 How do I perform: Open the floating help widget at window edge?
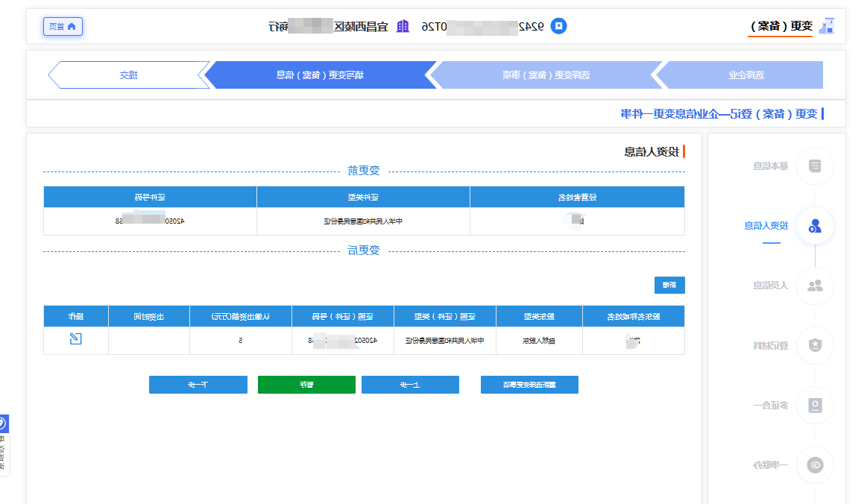click(x=3, y=445)
